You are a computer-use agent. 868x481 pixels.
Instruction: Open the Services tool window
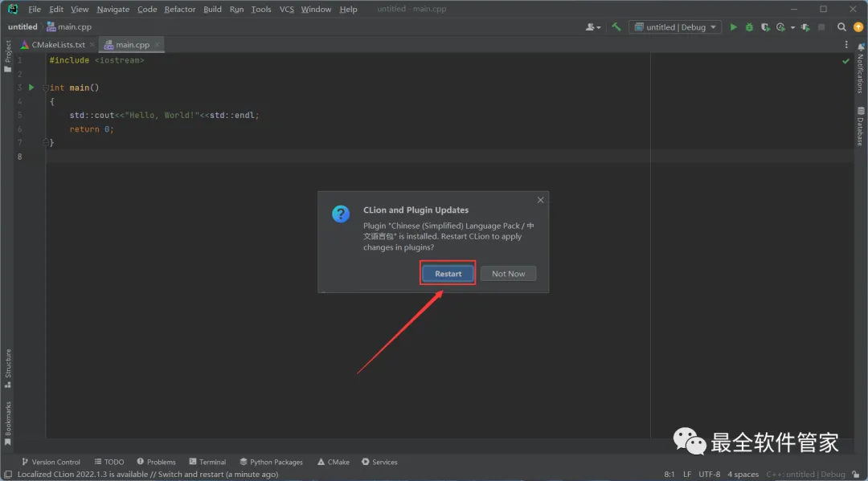(379, 463)
